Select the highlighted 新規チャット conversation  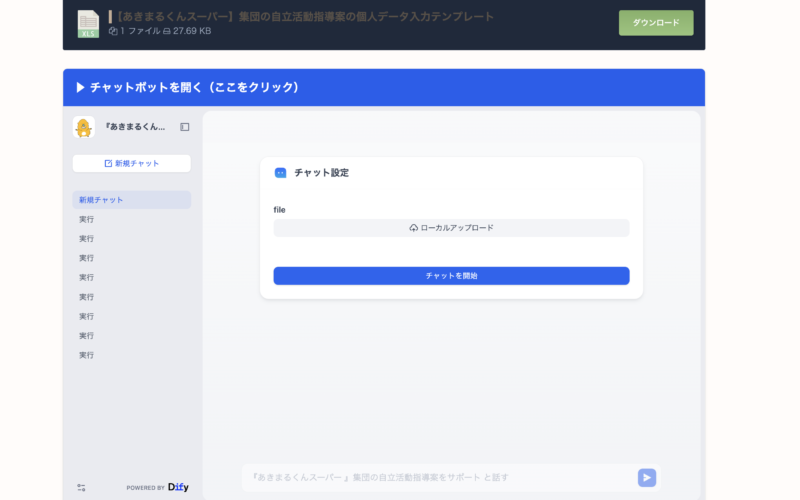click(x=131, y=200)
